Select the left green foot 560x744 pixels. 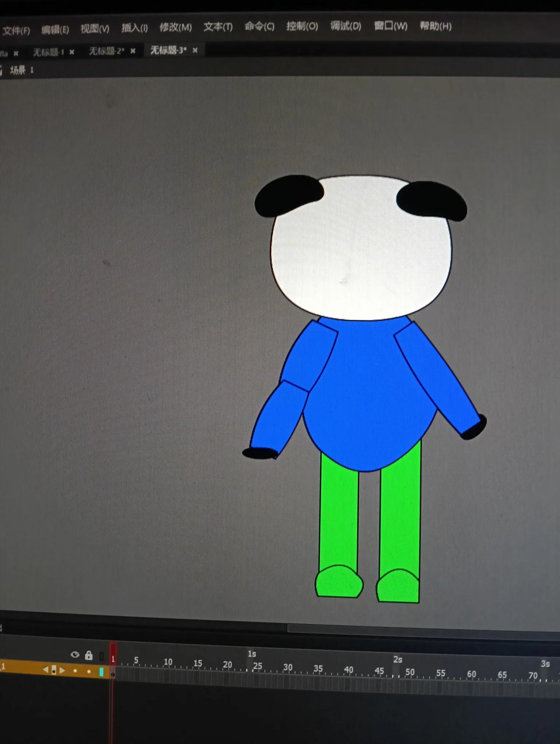(339, 582)
